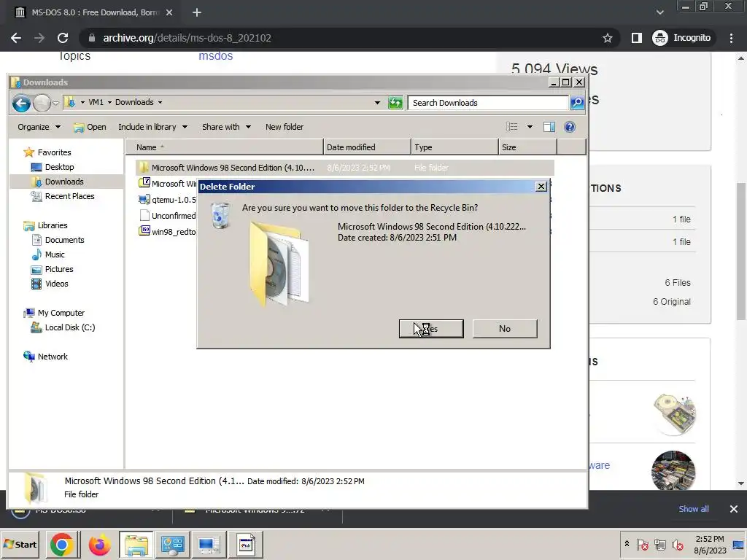
Task: Click the explorer forward navigation arrow
Action: point(42,103)
